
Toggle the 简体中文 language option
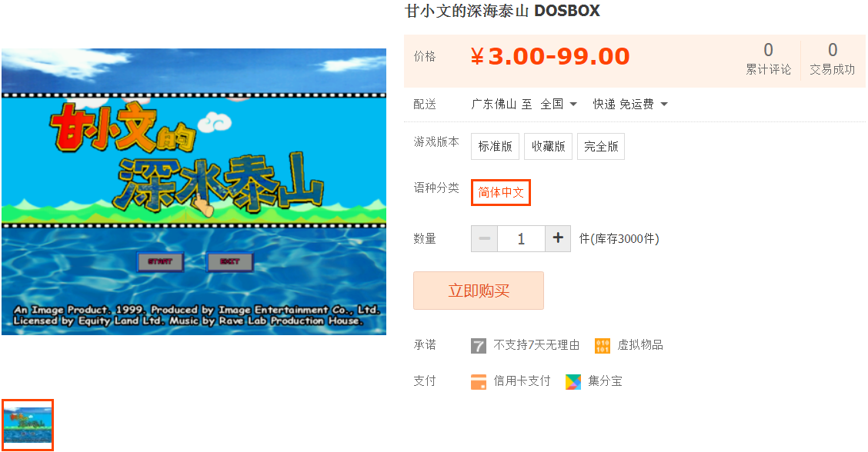coord(500,192)
